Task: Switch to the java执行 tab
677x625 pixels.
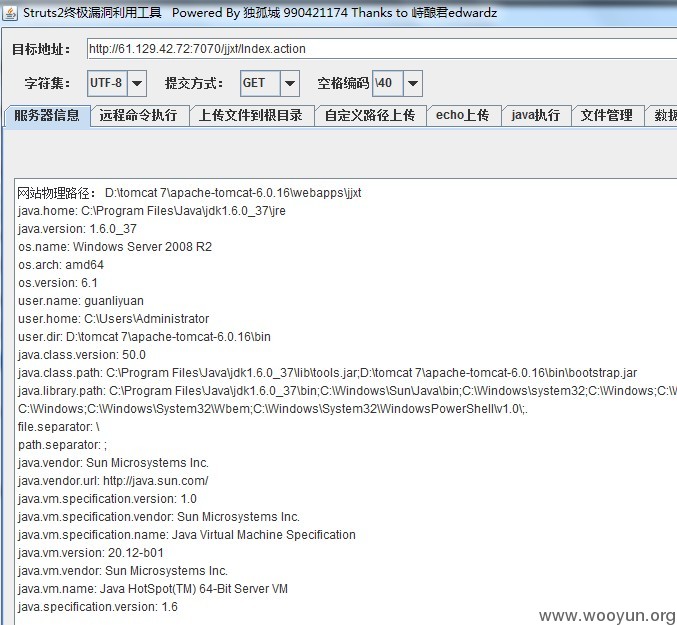Action: point(536,116)
